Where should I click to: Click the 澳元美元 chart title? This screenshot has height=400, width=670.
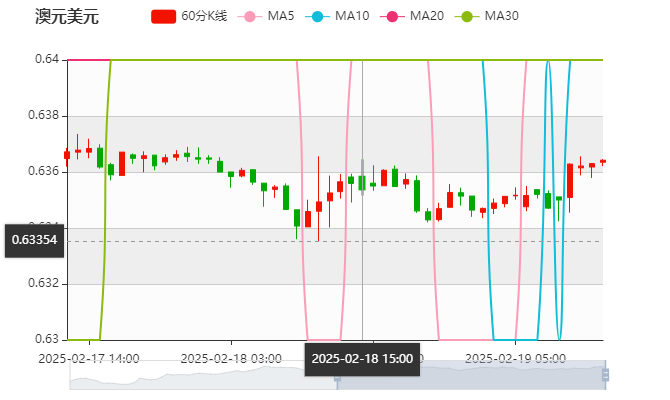[66, 17]
